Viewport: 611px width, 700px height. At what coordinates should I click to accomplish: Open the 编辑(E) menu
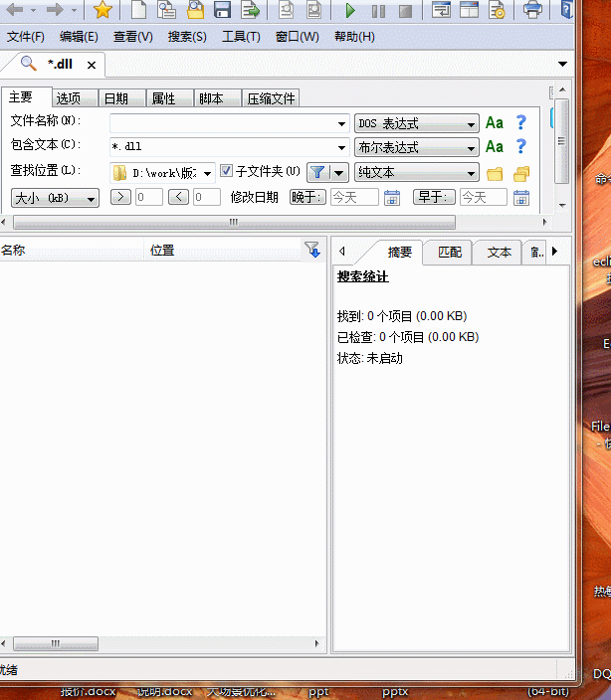pyautogui.click(x=79, y=37)
